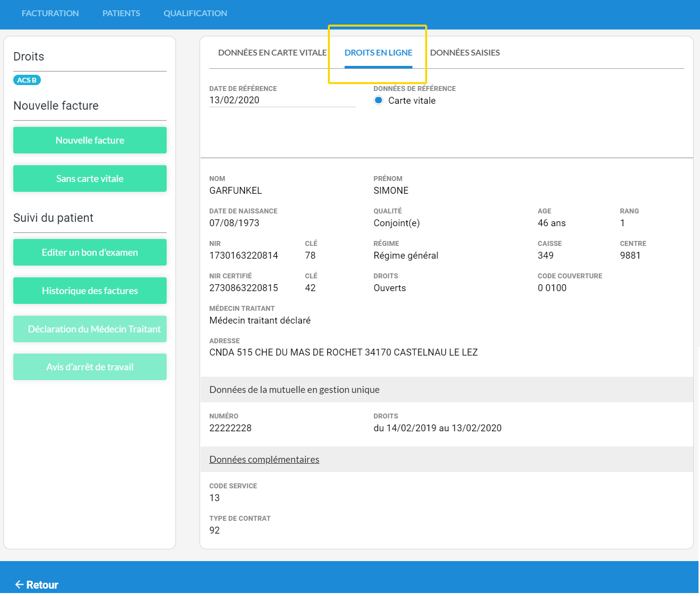This screenshot has height=596, width=700.
Task: Select the Droits en ligne tab
Action: (378, 53)
